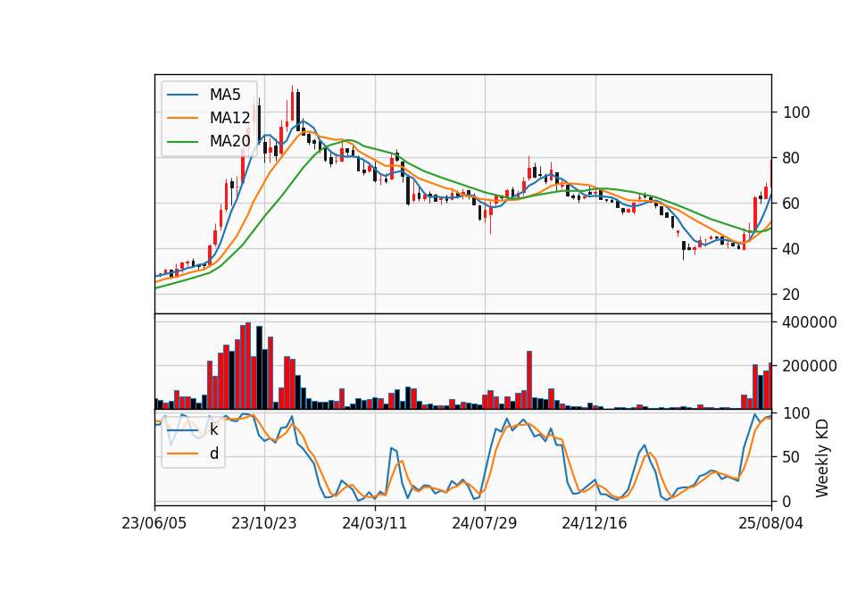Click the price axis value 60
The height and width of the screenshot is (616, 857).
pyautogui.click(x=792, y=204)
